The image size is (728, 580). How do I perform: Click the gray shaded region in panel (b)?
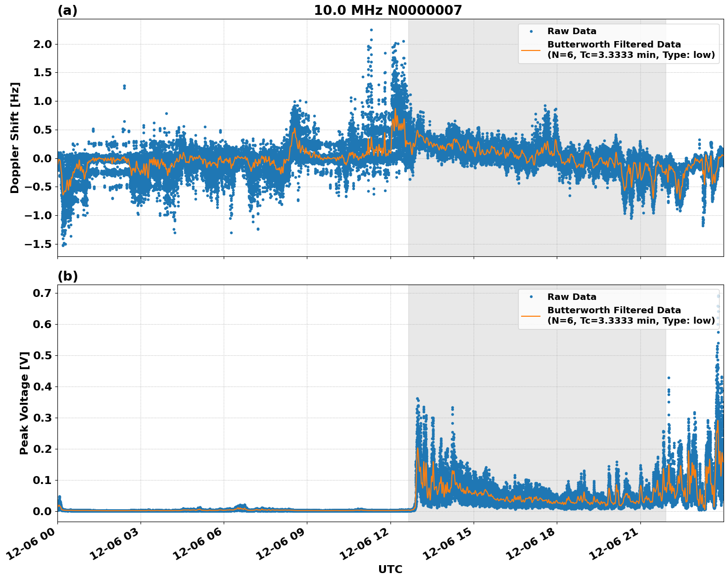tap(544, 371)
